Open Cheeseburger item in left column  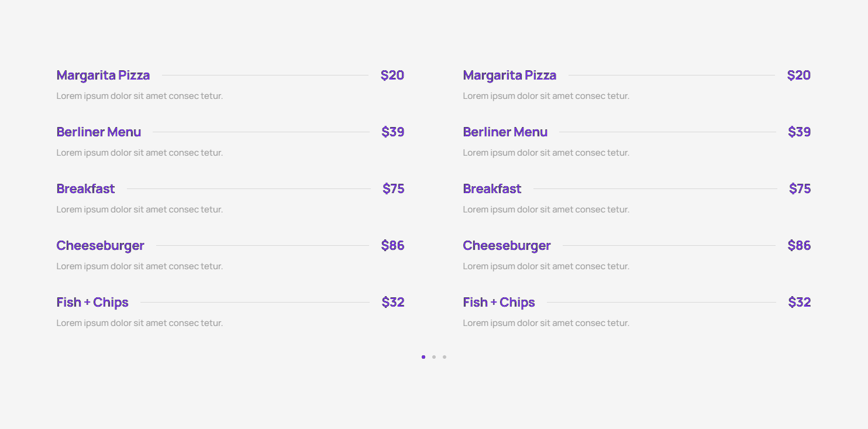pos(100,246)
